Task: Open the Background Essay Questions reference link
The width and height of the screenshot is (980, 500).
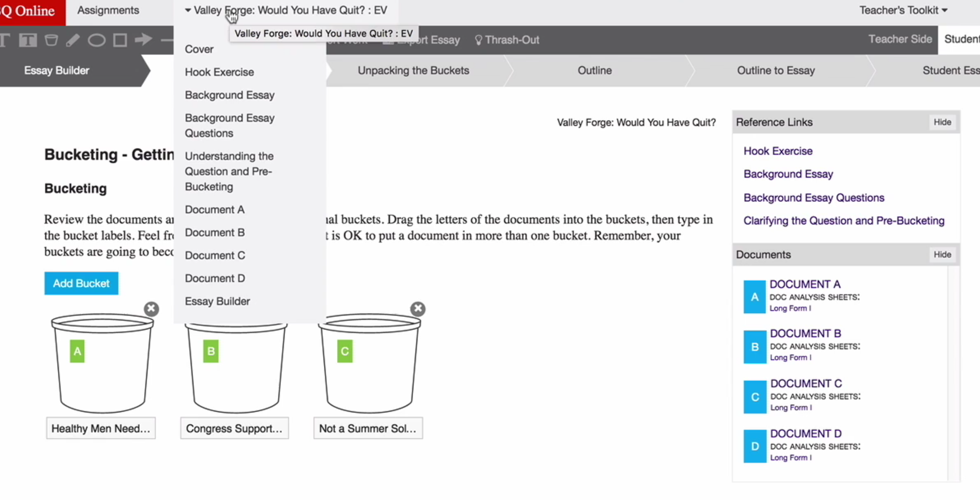Action: point(814,197)
